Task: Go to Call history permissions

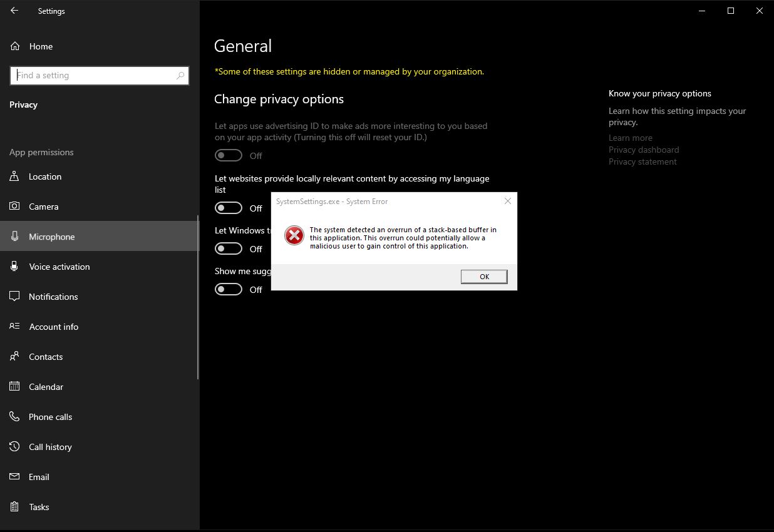Action: (100, 447)
